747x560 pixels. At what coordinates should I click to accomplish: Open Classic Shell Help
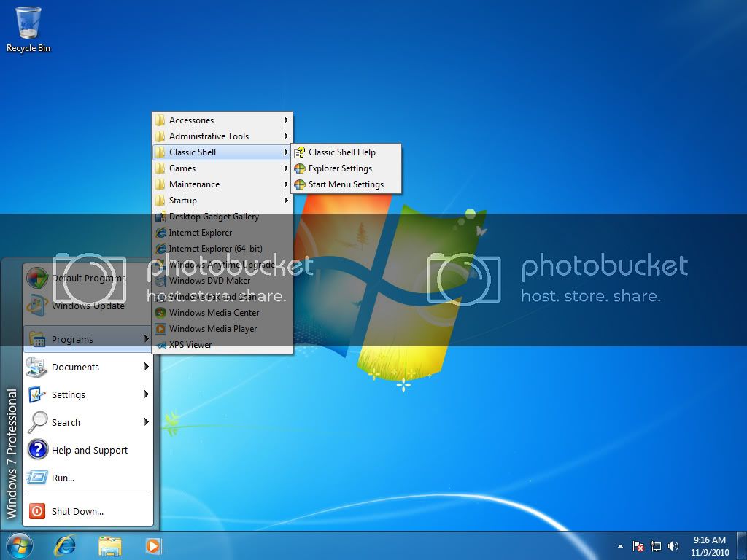pyautogui.click(x=347, y=152)
